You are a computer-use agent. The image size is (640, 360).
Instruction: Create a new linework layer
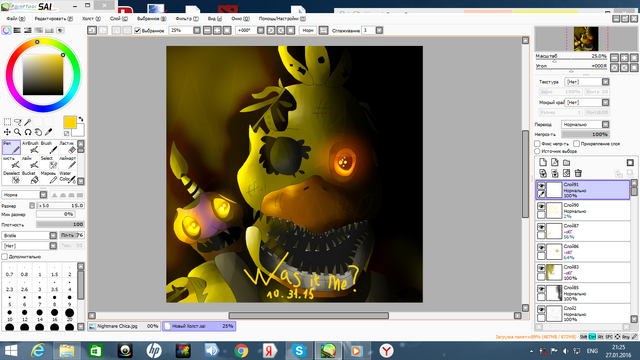pyautogui.click(x=554, y=162)
